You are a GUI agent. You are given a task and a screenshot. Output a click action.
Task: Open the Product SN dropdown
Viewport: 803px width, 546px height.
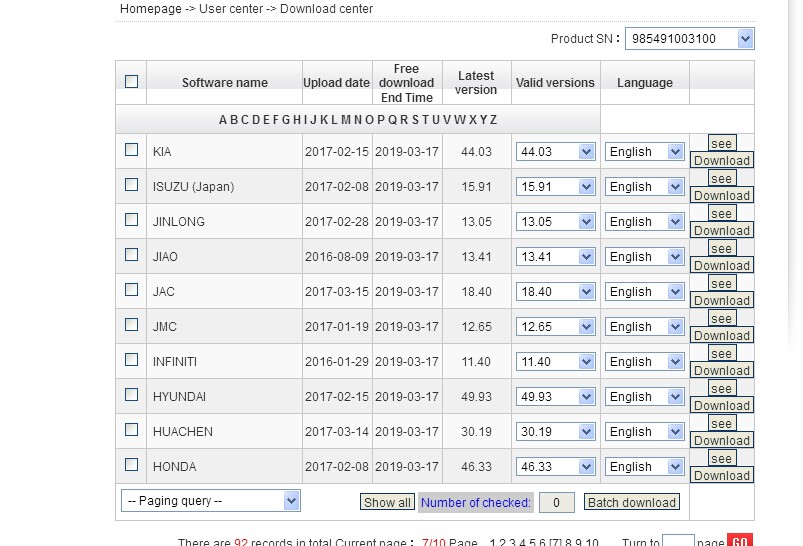pyautogui.click(x=689, y=39)
